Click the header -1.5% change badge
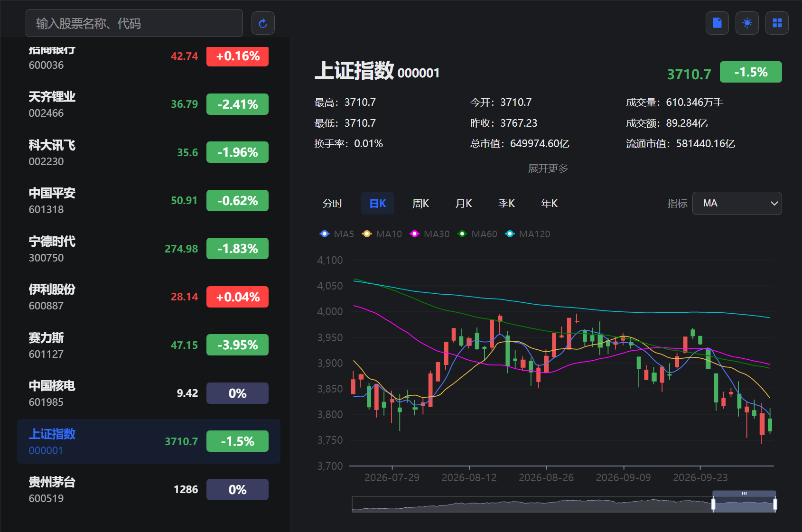This screenshot has height=532, width=802. pos(751,72)
